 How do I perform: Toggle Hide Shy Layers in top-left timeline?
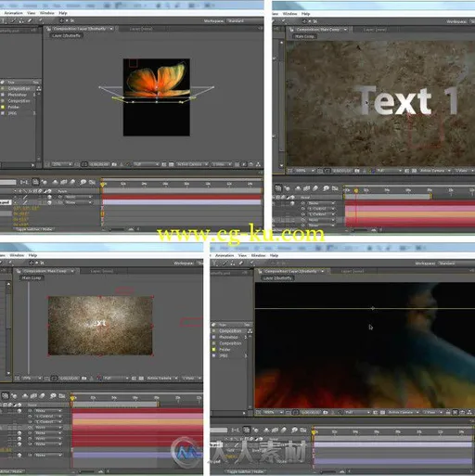[x=55, y=182]
